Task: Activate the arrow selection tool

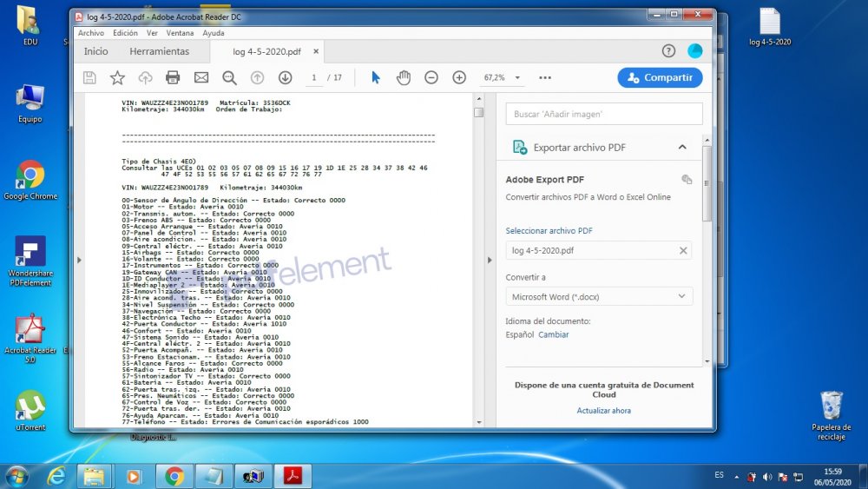Action: pos(376,78)
